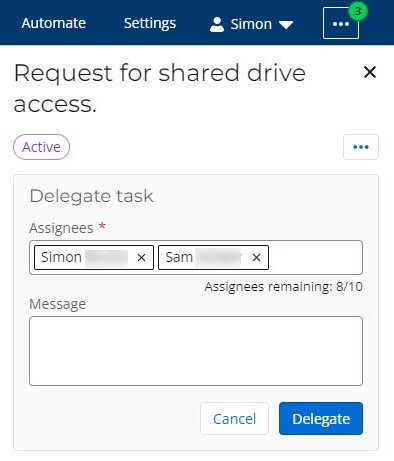This screenshot has height=461, width=394.
Task: Click the user profile icon beside Simon
Action: [217, 24]
